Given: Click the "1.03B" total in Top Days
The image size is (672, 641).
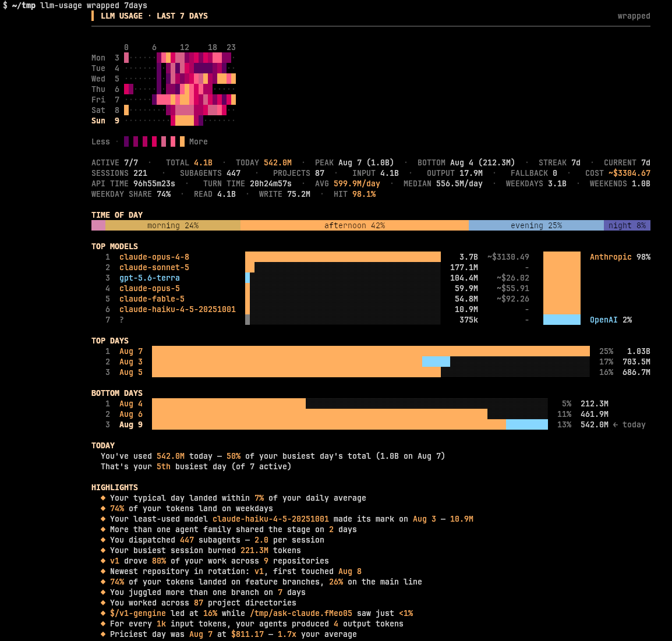Looking at the screenshot, I should click(x=639, y=351).
